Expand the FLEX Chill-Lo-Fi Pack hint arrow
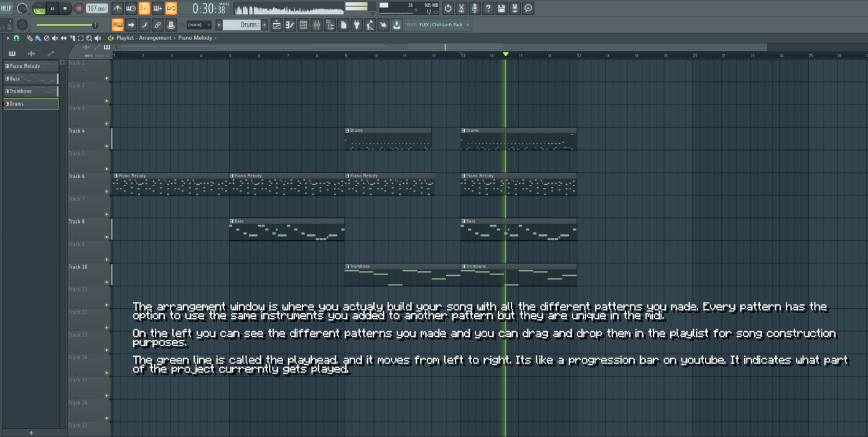868x437 pixels. click(467, 25)
